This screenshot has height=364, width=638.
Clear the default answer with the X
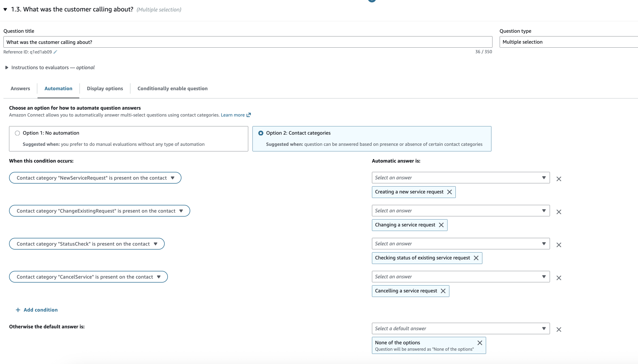point(559,329)
